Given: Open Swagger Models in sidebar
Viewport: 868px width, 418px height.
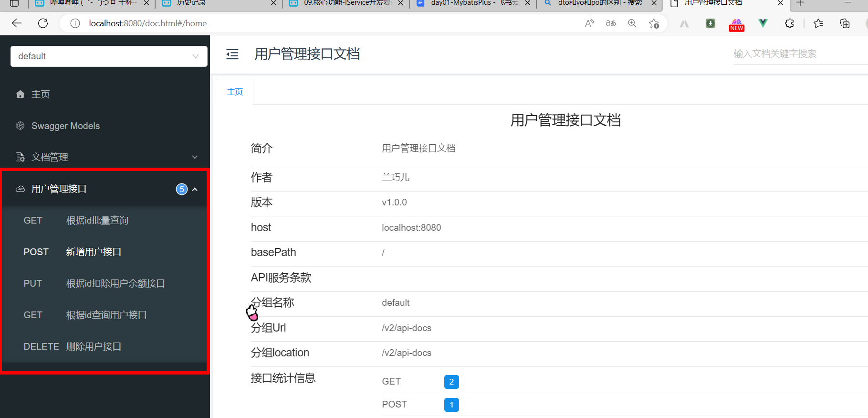Looking at the screenshot, I should pos(65,126).
